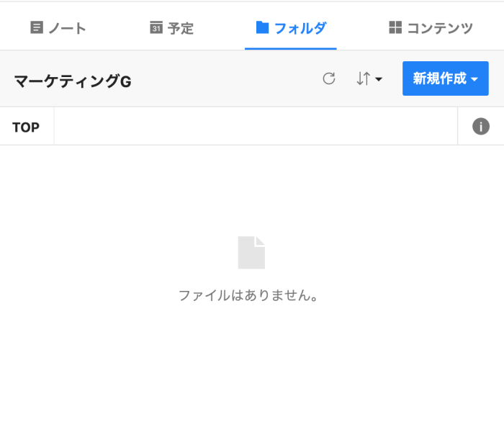Select the フォルダ tab
This screenshot has width=504, height=445.
click(x=291, y=28)
